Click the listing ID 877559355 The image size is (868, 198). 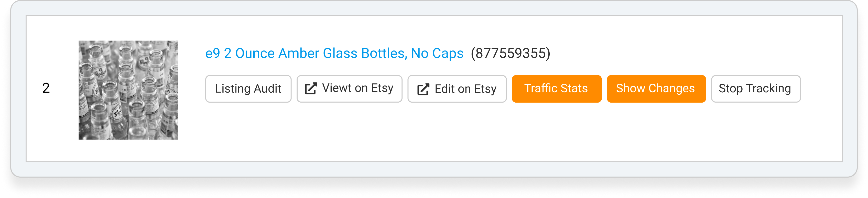pos(511,53)
